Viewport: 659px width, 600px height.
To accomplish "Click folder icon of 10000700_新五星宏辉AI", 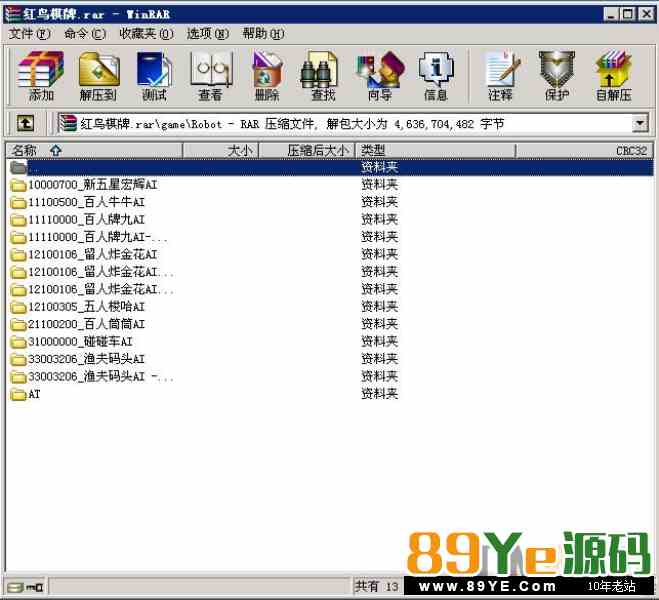I will pyautogui.click(x=18, y=185).
